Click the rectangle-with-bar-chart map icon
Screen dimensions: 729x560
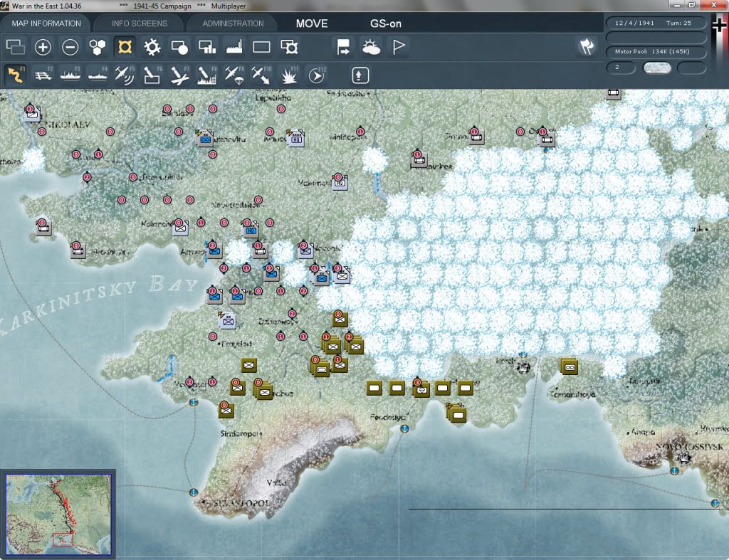(207, 47)
